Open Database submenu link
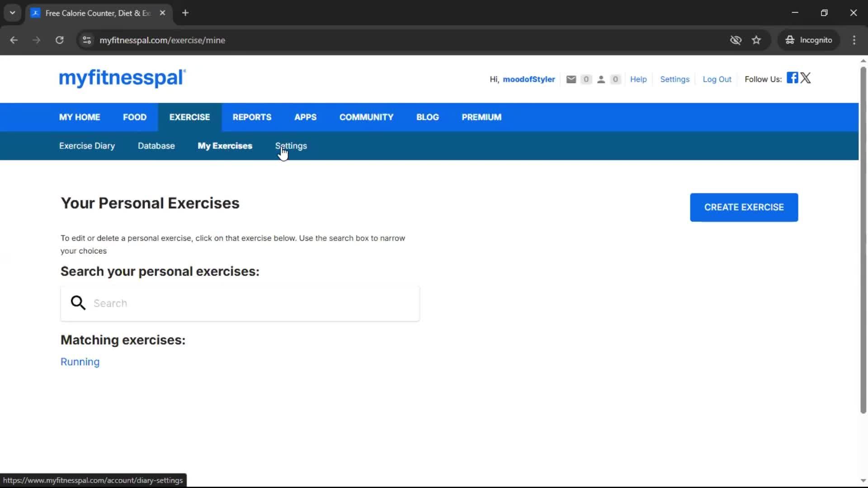 [156, 146]
